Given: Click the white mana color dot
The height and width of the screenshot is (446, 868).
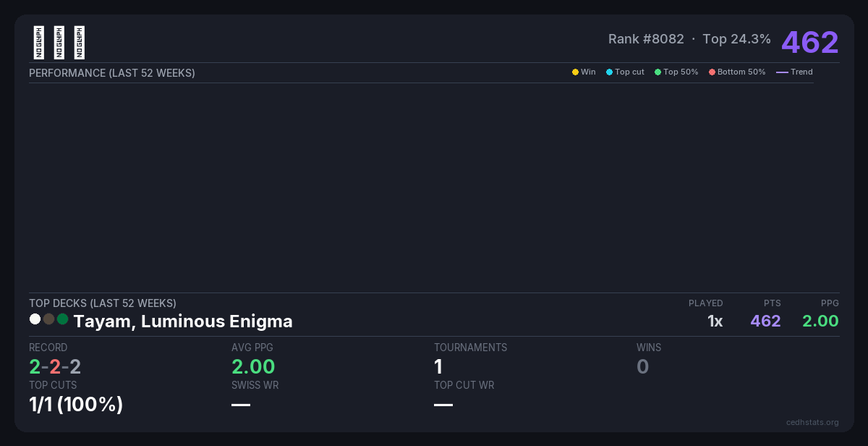Looking at the screenshot, I should pos(35,319).
